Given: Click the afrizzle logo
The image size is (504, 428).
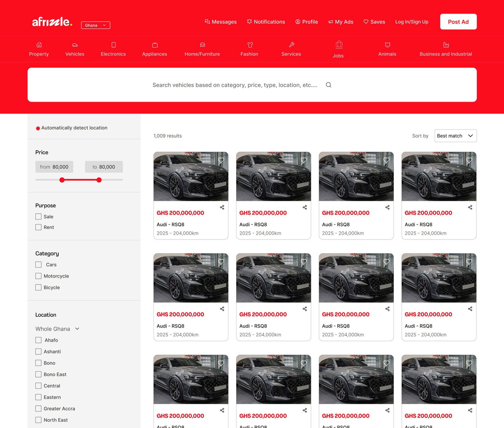Looking at the screenshot, I should click(52, 22).
